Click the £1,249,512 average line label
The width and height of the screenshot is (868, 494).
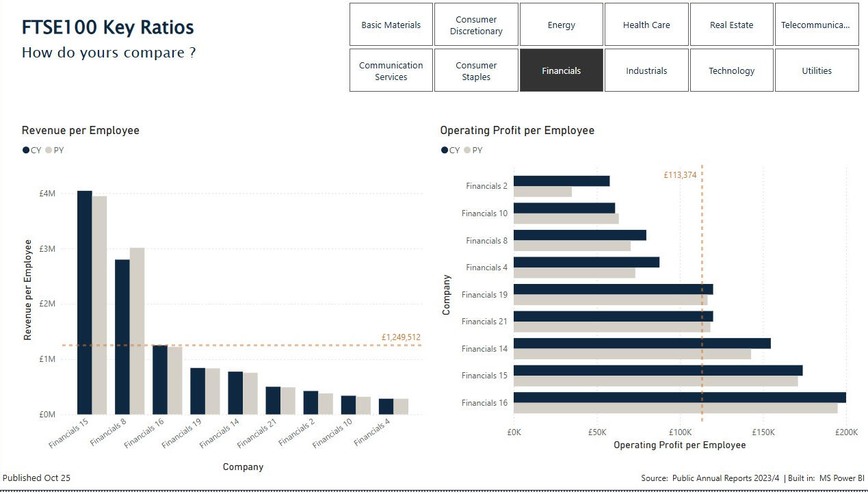tap(402, 337)
